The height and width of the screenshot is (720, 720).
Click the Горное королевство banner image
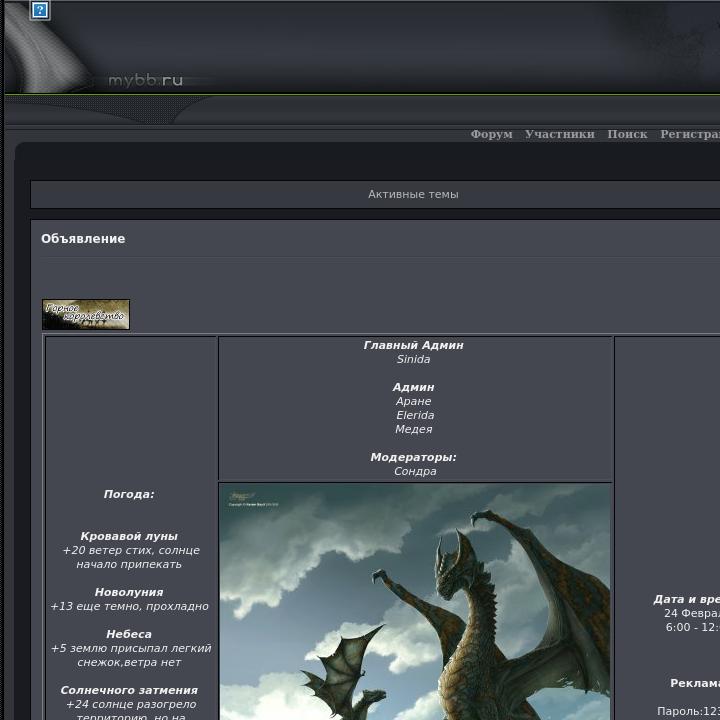coord(86,315)
